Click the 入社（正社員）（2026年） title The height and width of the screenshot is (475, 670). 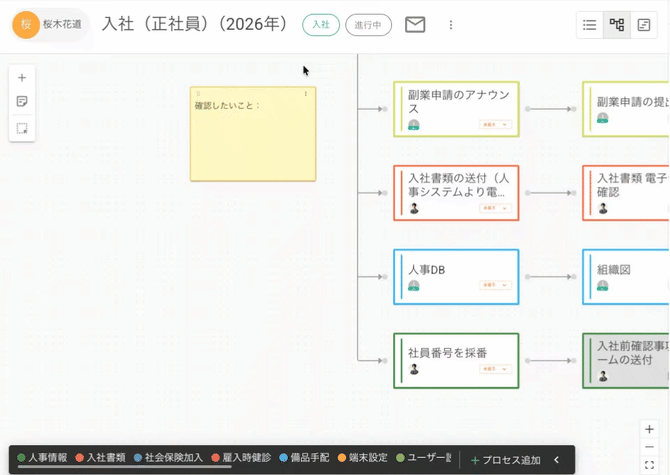click(x=197, y=24)
